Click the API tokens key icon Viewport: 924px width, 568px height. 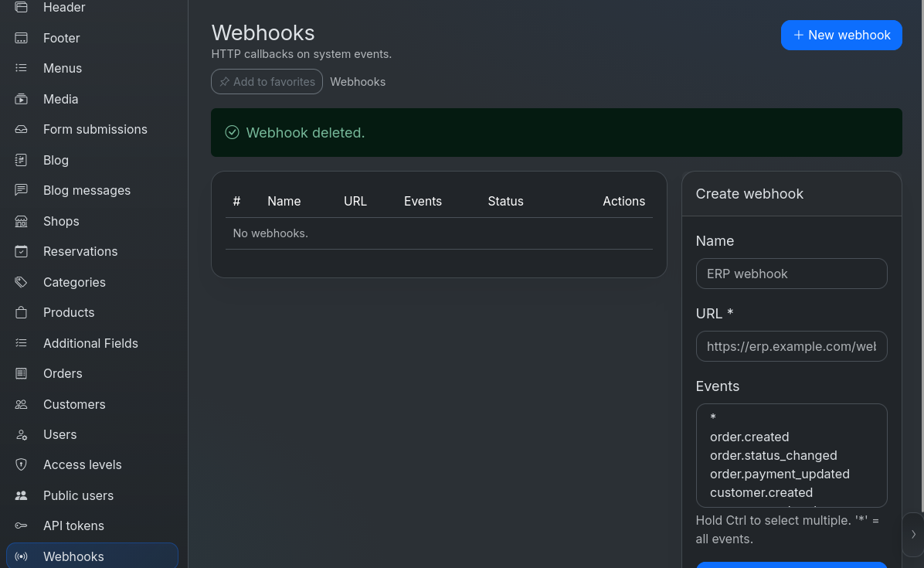tap(21, 525)
